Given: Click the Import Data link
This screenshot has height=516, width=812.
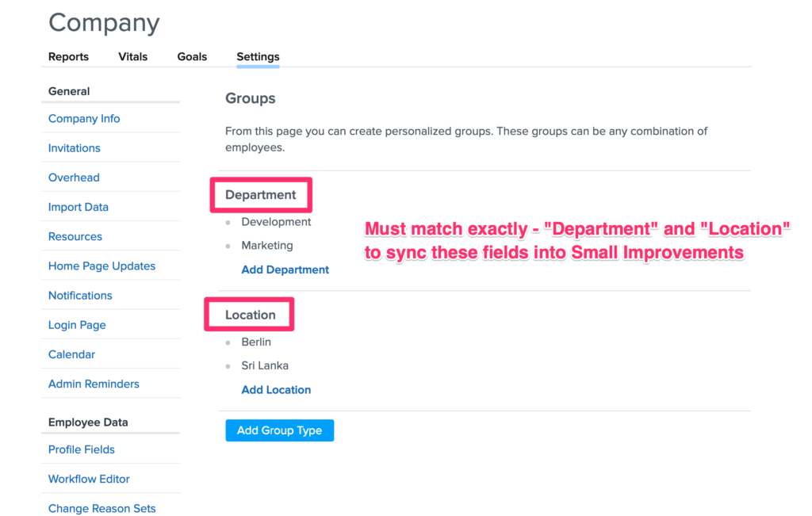Looking at the screenshot, I should (78, 207).
